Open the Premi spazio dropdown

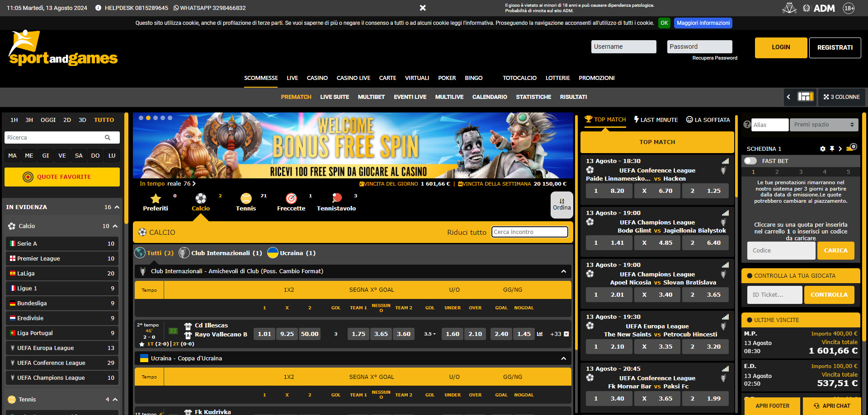click(x=824, y=125)
